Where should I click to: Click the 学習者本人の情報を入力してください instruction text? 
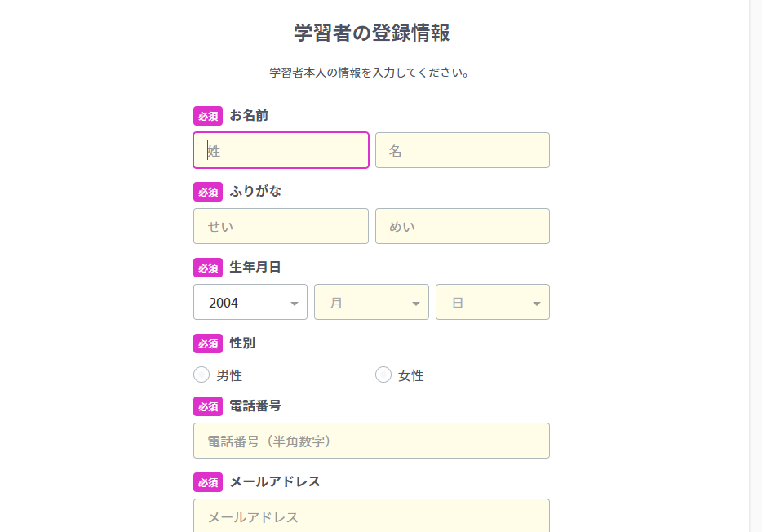pos(371,73)
